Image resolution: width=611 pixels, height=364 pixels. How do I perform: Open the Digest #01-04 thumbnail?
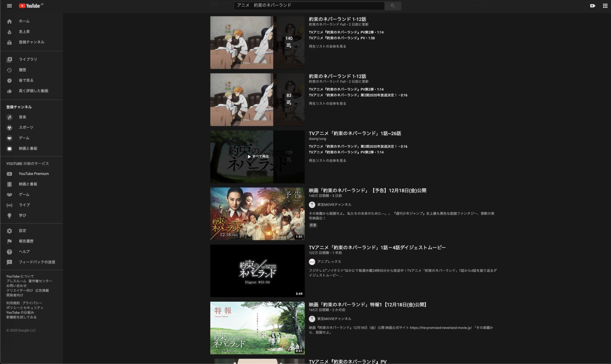pyautogui.click(x=257, y=271)
